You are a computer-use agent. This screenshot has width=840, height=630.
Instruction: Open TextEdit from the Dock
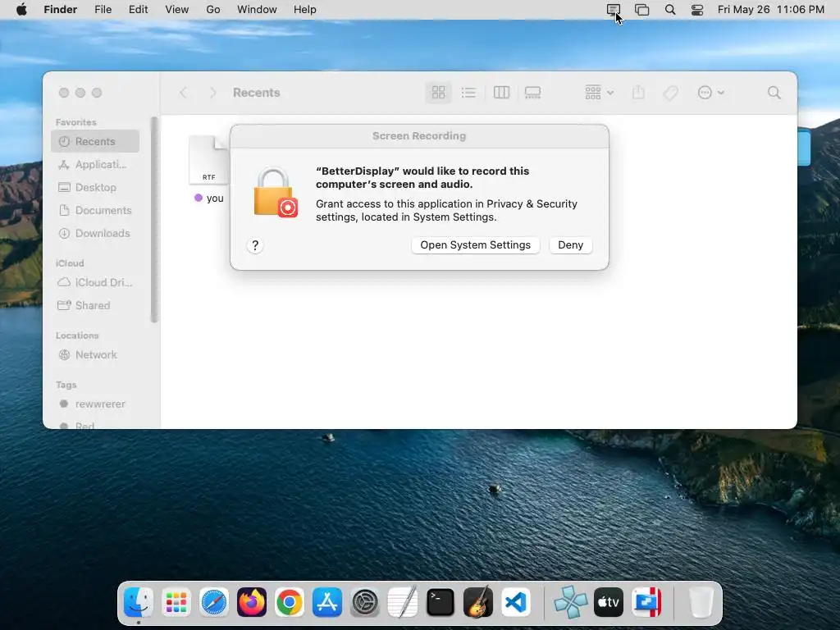tap(402, 602)
